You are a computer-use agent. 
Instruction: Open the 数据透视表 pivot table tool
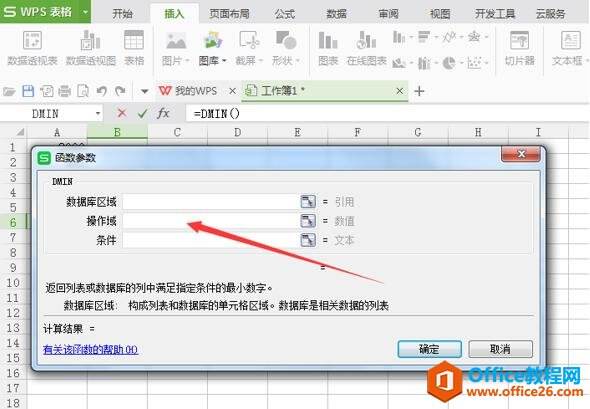[32, 48]
